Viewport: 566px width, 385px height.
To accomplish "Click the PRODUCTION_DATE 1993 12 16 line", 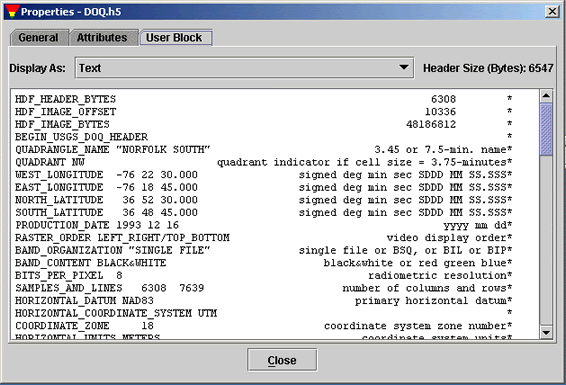I will (x=264, y=225).
